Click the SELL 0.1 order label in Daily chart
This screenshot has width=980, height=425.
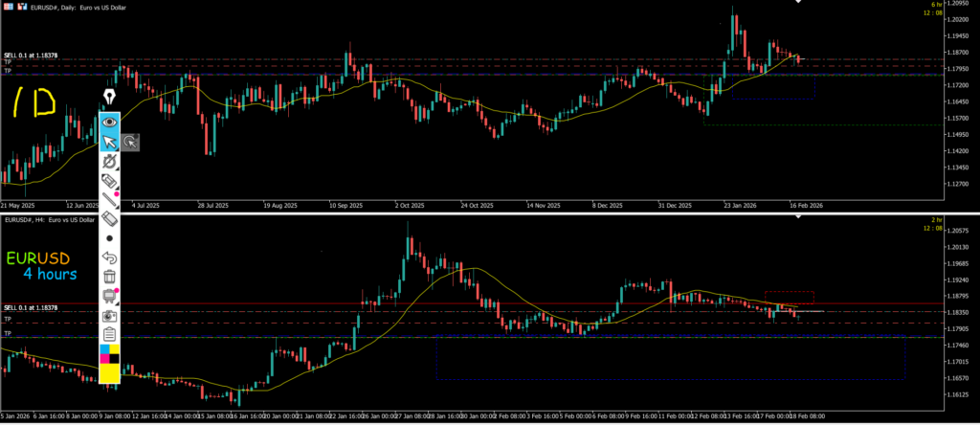coord(31,56)
